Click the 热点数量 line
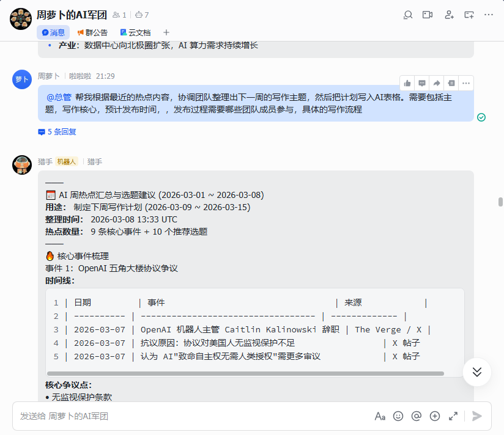 point(127,232)
